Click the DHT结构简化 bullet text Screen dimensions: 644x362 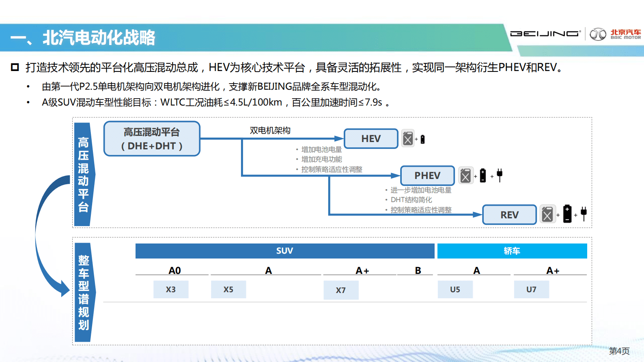pyautogui.click(x=411, y=200)
